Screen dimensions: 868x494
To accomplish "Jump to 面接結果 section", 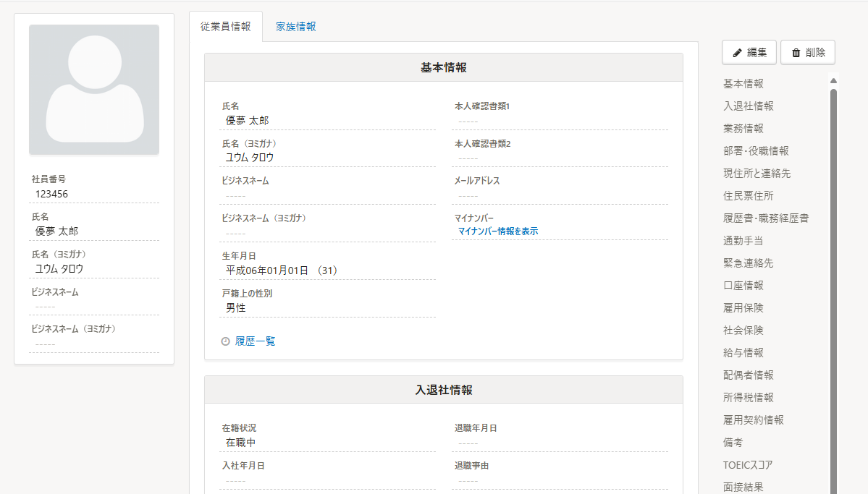I will pyautogui.click(x=743, y=487).
